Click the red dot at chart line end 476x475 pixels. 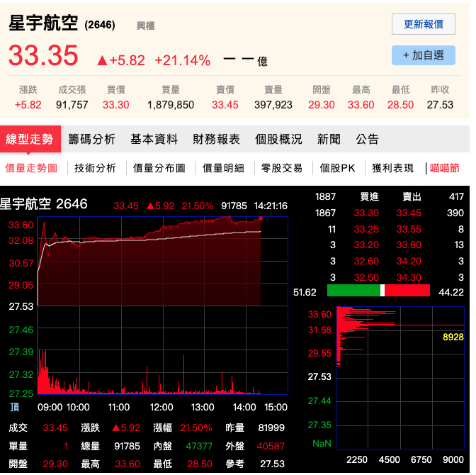[x=261, y=218]
